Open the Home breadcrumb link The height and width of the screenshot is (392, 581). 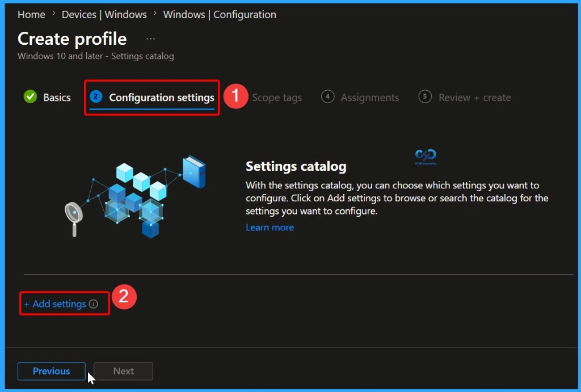(31, 14)
